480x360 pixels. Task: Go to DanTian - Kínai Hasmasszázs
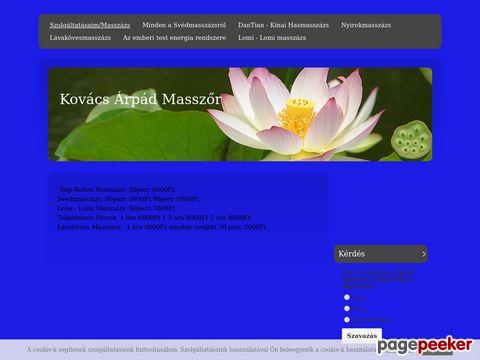pos(283,25)
